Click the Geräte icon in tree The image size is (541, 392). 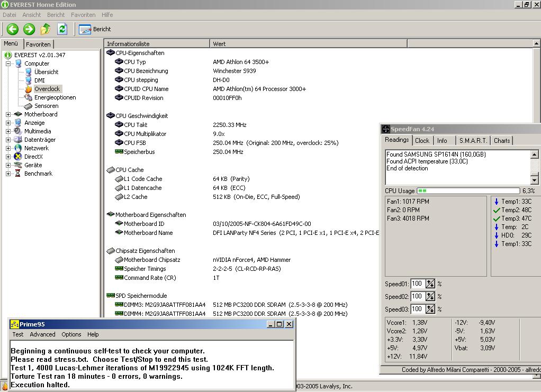click(x=18, y=165)
